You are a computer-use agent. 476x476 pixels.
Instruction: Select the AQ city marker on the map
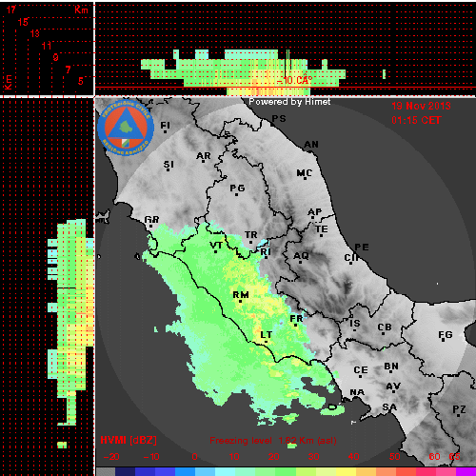click(301, 256)
